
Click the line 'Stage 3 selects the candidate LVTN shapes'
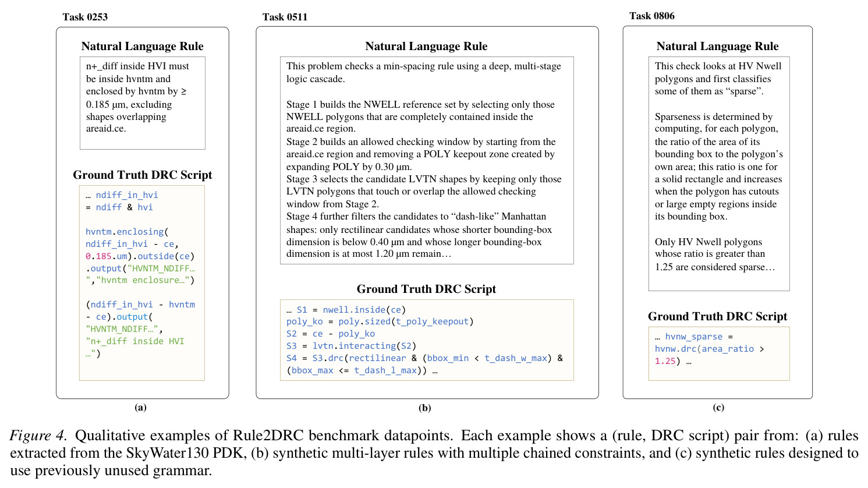tap(424, 179)
